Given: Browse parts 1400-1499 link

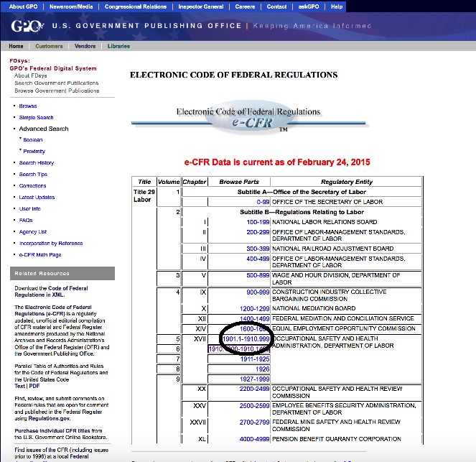Looking at the screenshot, I should point(254,319).
